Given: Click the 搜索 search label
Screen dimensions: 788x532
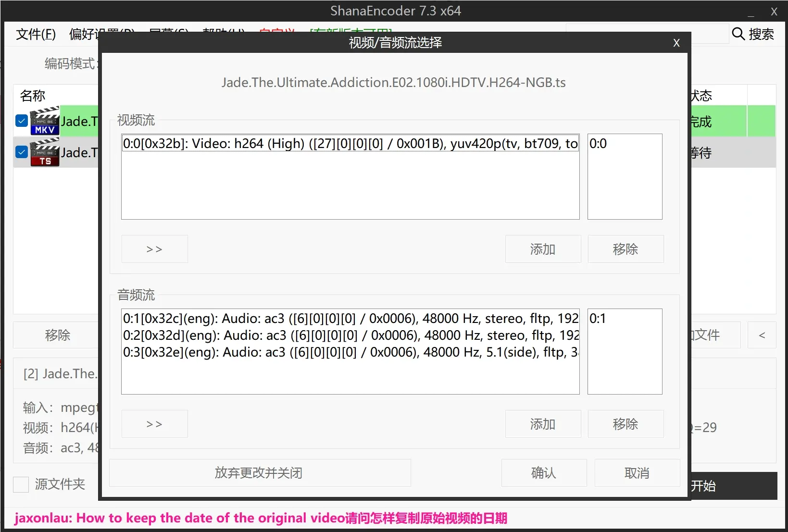Looking at the screenshot, I should [x=761, y=34].
